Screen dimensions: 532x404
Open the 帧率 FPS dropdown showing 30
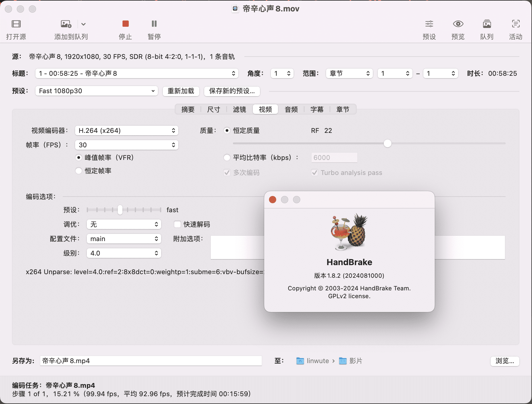127,145
